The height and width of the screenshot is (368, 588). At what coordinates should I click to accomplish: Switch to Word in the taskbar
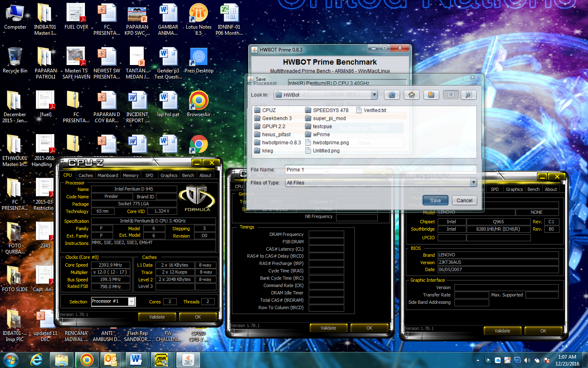(x=136, y=360)
